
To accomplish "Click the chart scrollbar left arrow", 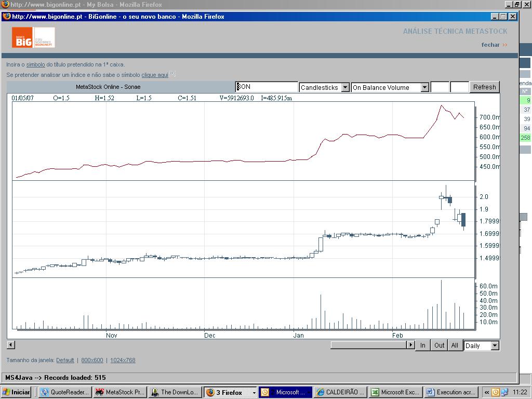I will tap(11, 345).
